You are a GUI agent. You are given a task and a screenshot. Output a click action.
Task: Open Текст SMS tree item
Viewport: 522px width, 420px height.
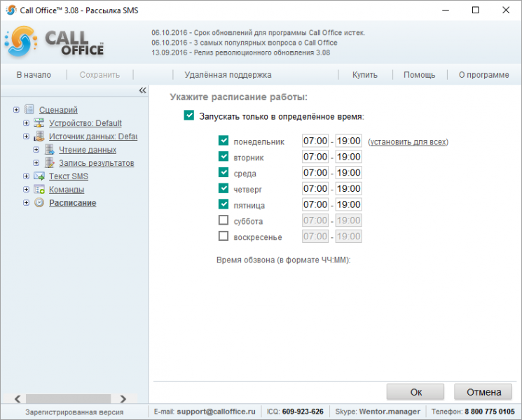(69, 176)
